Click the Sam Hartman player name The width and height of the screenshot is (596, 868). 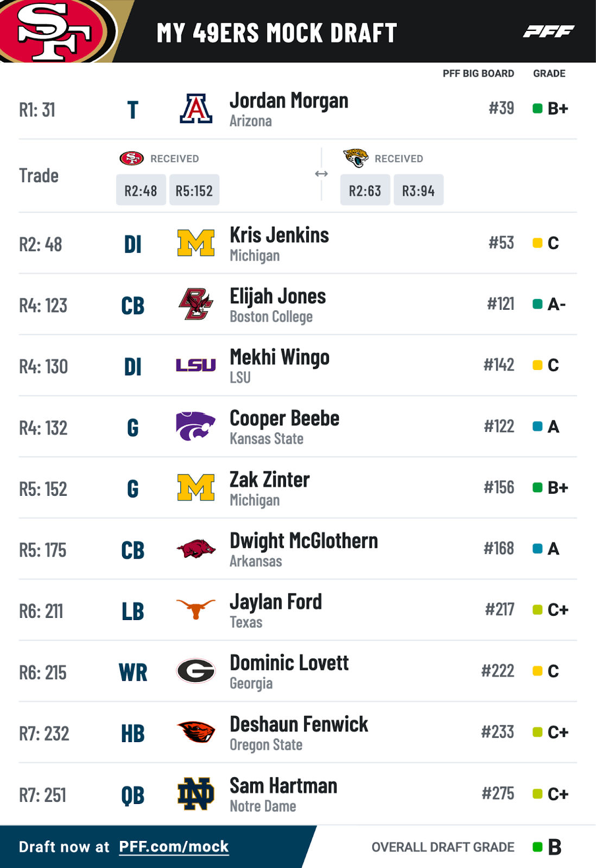point(283,786)
